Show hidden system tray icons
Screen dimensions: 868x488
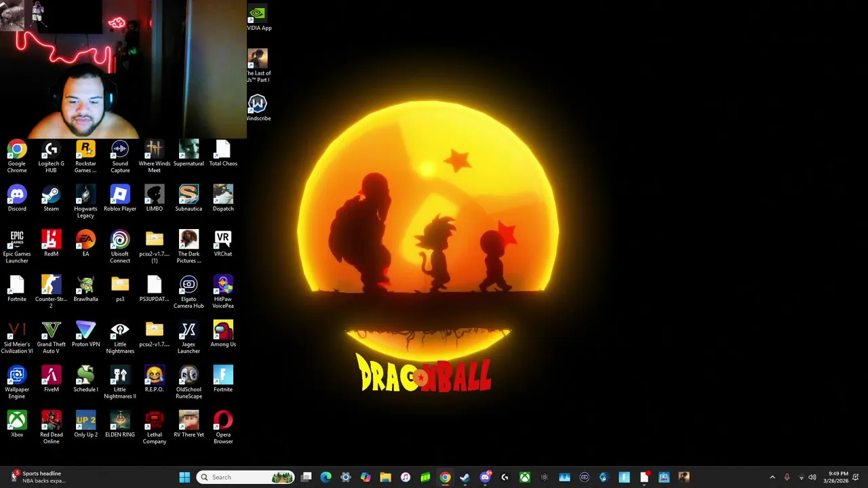point(772,477)
